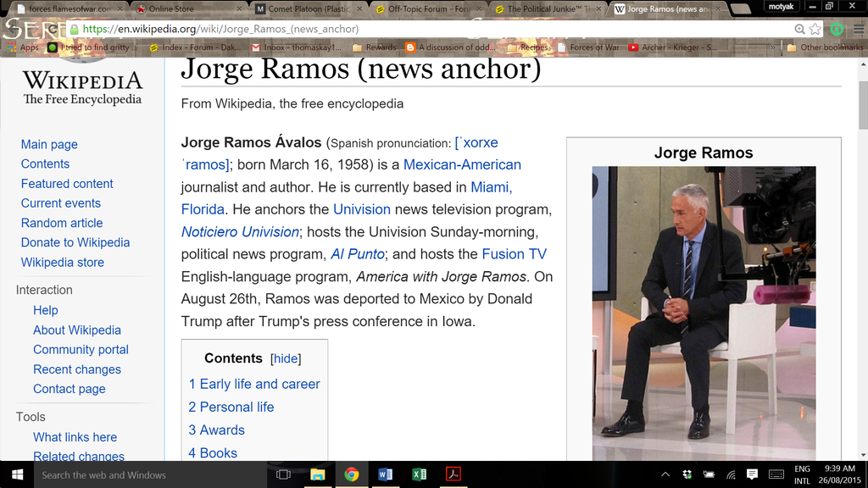Follow the Mexican-American link
868x488 pixels.
(462, 165)
